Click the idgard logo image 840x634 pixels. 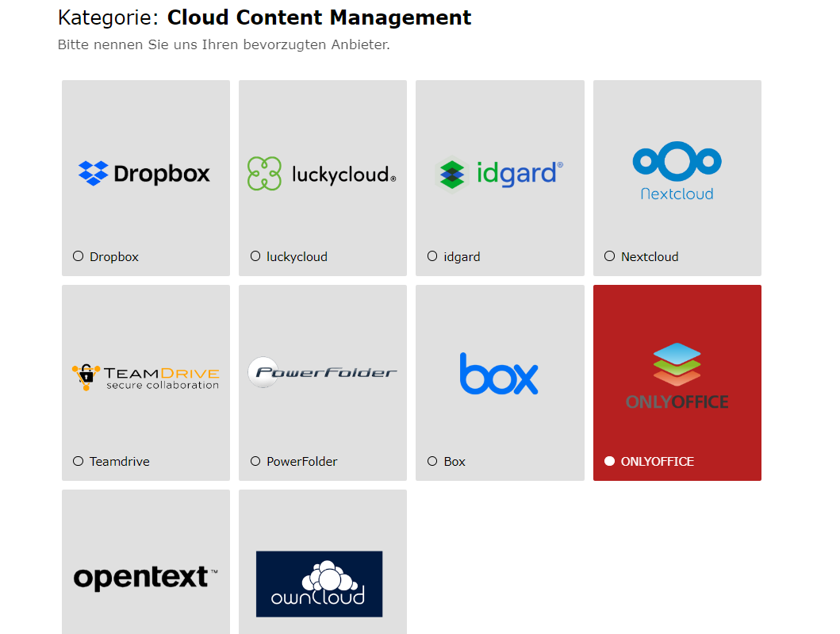[499, 174]
